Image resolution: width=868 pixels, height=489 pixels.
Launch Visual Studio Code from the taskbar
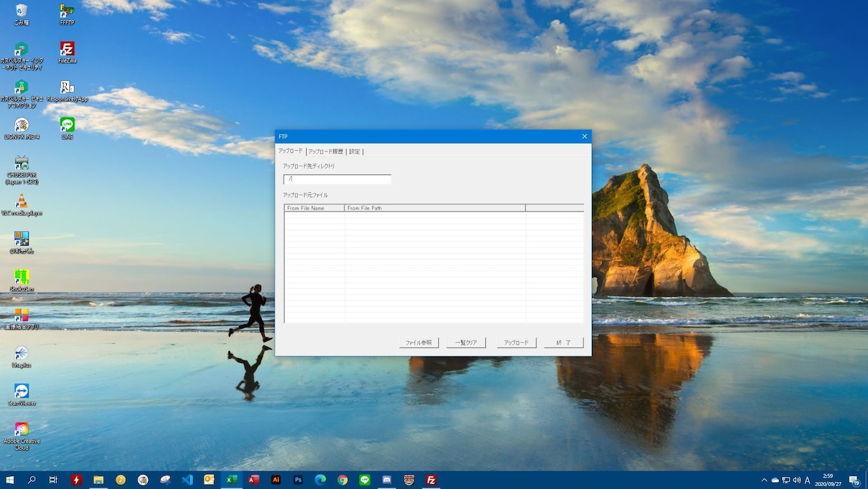187,480
